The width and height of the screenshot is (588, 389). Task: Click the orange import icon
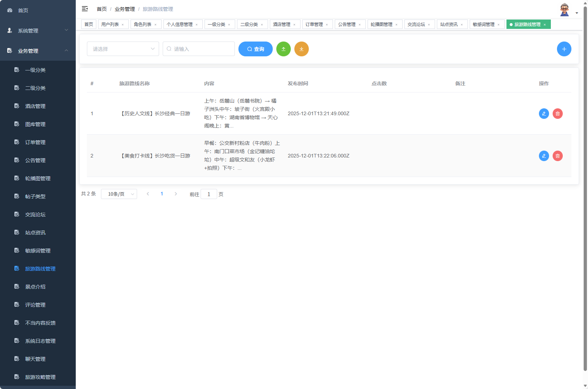[x=302, y=49]
